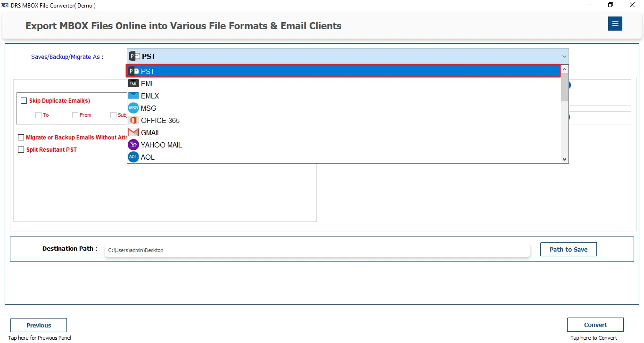Select MSG from the format list
The height and width of the screenshot is (343, 644).
pos(344,108)
